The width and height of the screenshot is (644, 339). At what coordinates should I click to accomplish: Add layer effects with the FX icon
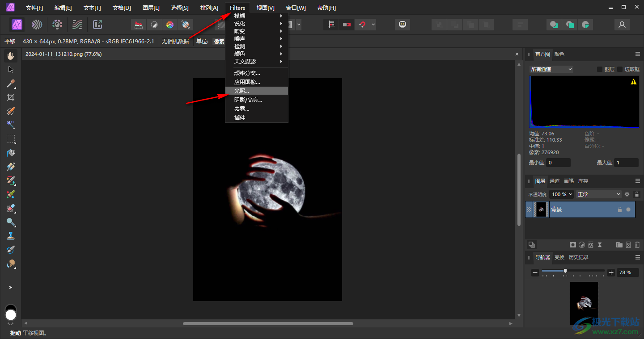[x=591, y=245]
